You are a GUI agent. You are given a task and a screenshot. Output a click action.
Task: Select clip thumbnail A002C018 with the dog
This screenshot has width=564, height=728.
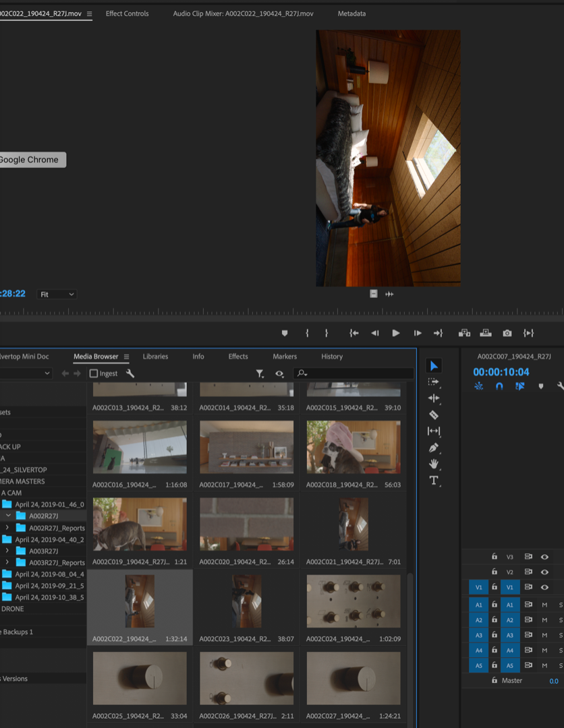tap(354, 447)
